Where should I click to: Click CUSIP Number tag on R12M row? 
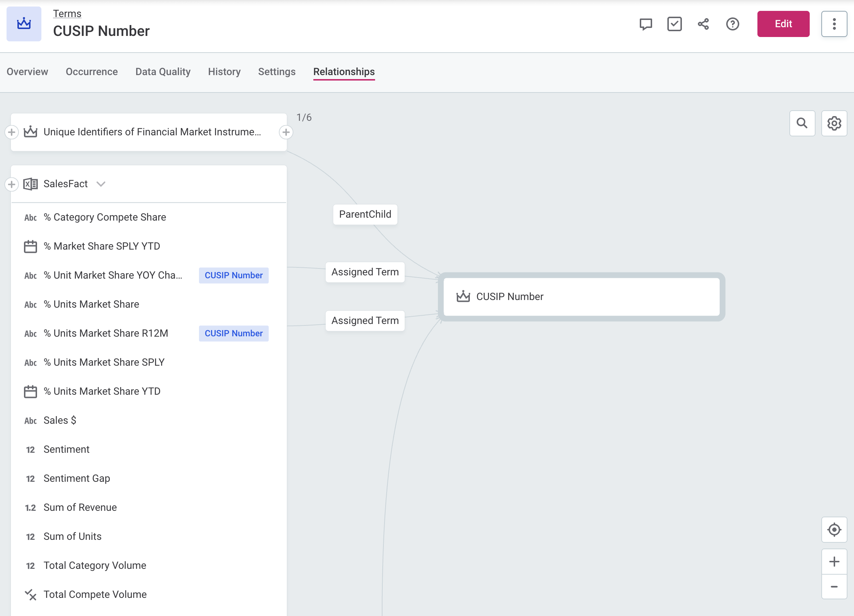pyautogui.click(x=233, y=333)
